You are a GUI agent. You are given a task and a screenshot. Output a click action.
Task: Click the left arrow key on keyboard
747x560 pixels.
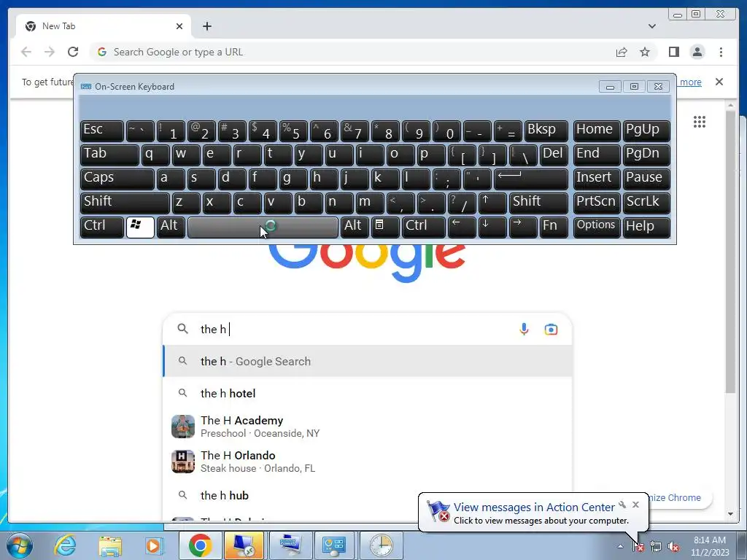(x=462, y=227)
